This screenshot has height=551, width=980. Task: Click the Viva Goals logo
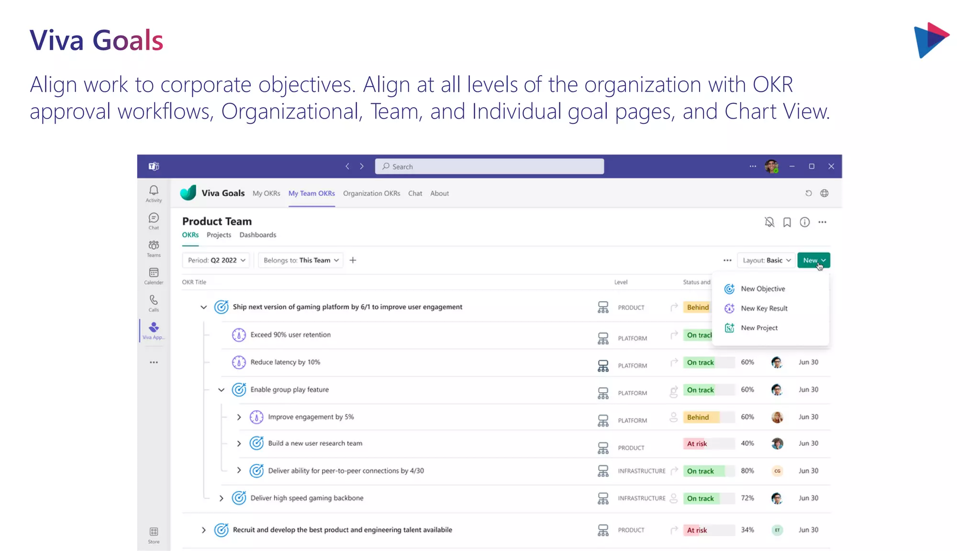[x=188, y=193]
